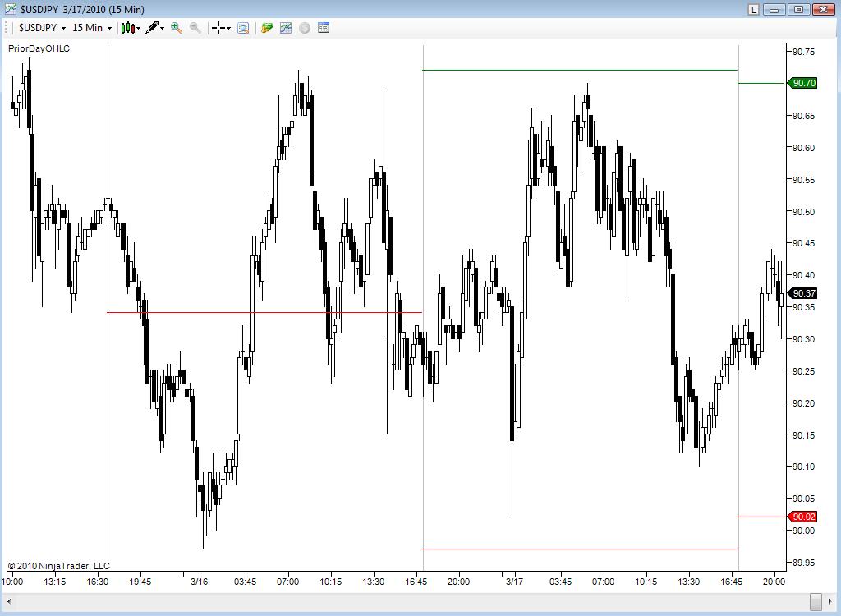This screenshot has width=841, height=616.
Task: Select the PriorDayOHLC indicator label
Action: 39,48
